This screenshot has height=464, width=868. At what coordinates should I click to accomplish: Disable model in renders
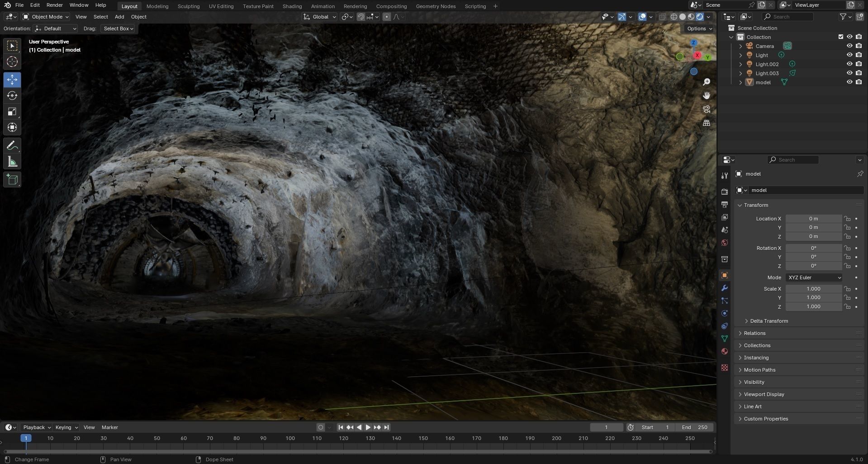[x=859, y=82]
